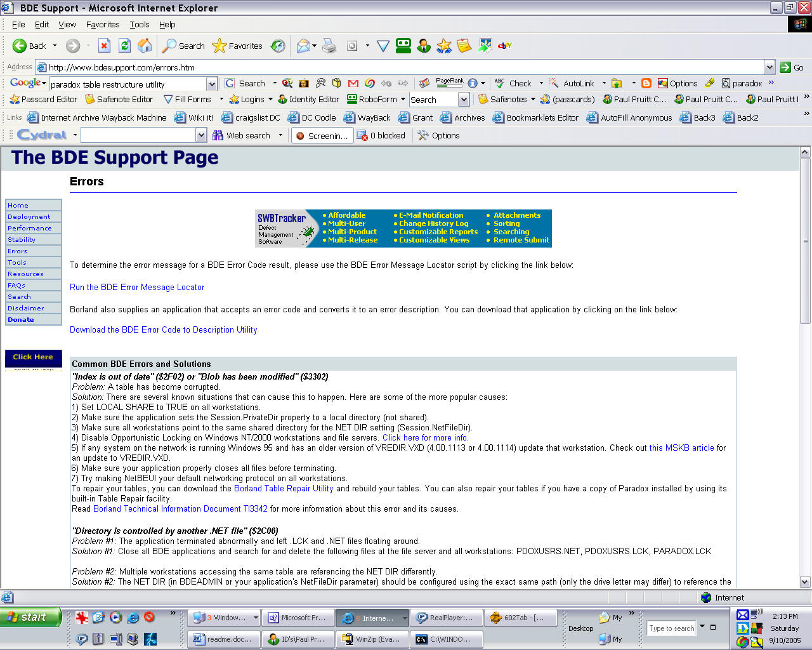Open the Home page via house icon
The image size is (812, 650).
145,46
